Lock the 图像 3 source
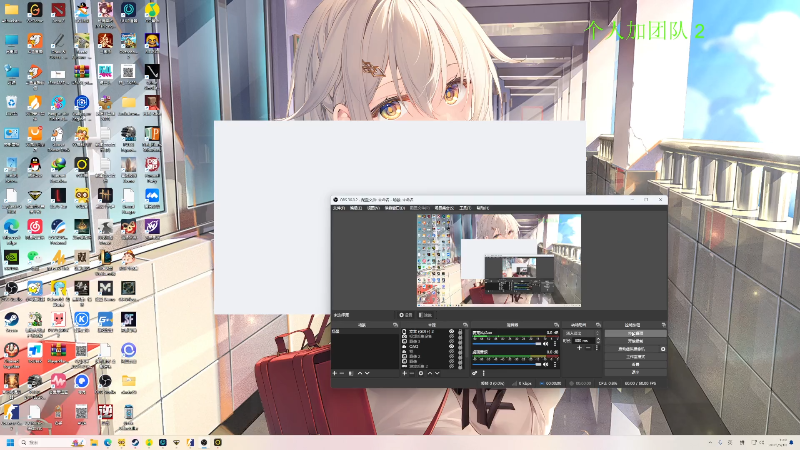This screenshot has height=450, width=800. (460, 341)
